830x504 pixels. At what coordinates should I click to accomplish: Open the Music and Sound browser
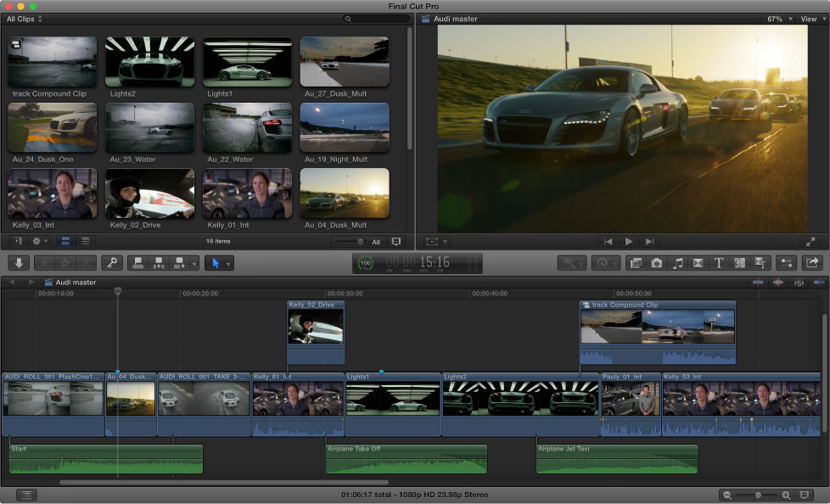pyautogui.click(x=677, y=263)
